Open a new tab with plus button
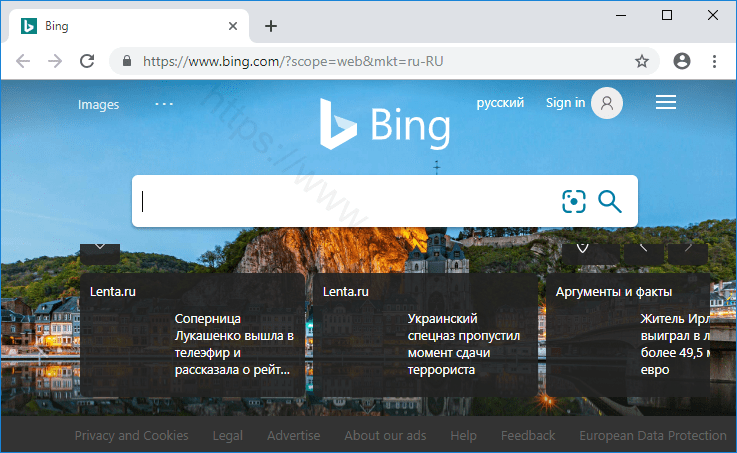Image resolution: width=737 pixels, height=453 pixels. pyautogui.click(x=271, y=26)
